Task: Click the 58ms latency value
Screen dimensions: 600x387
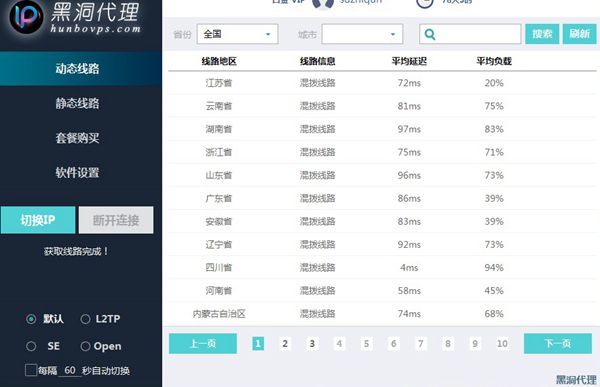Action: pos(409,291)
